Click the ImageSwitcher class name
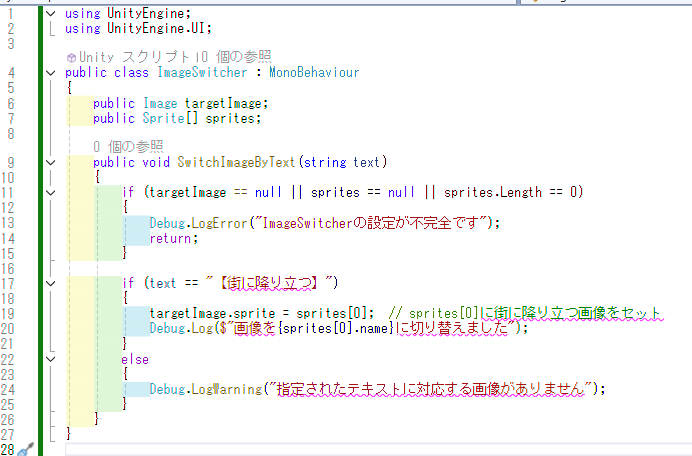This screenshot has height=456, width=692. (x=202, y=72)
